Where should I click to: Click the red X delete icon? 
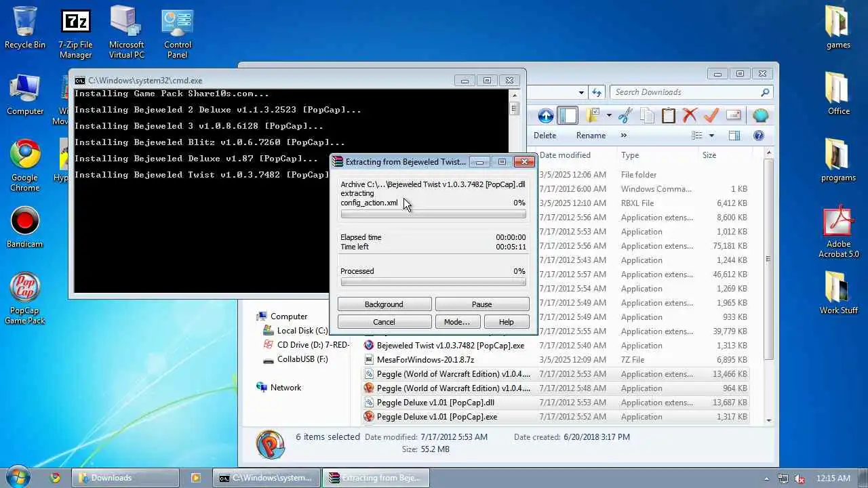pos(690,116)
